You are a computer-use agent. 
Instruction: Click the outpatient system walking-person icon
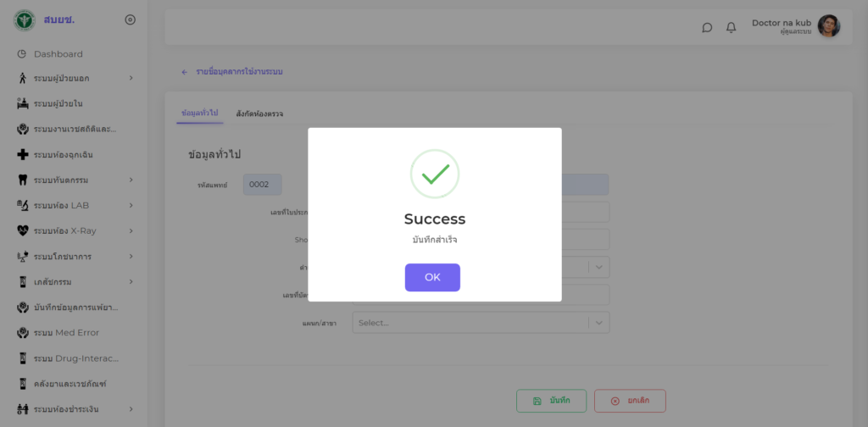click(22, 79)
